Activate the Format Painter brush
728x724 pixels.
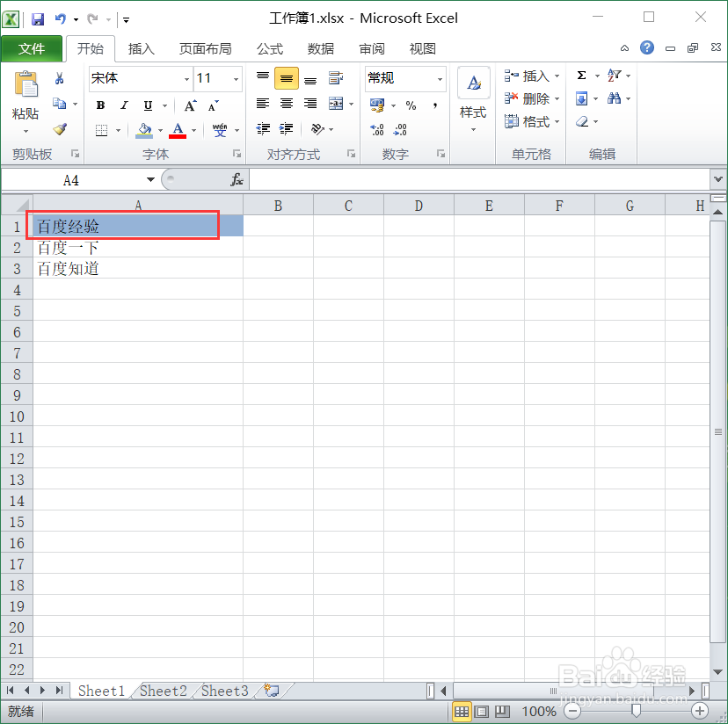tap(60, 129)
